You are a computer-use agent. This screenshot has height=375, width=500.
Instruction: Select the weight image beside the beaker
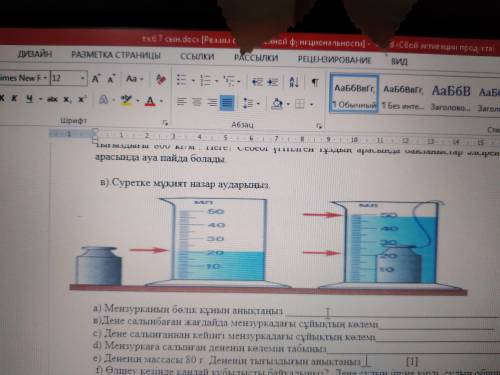[98, 266]
